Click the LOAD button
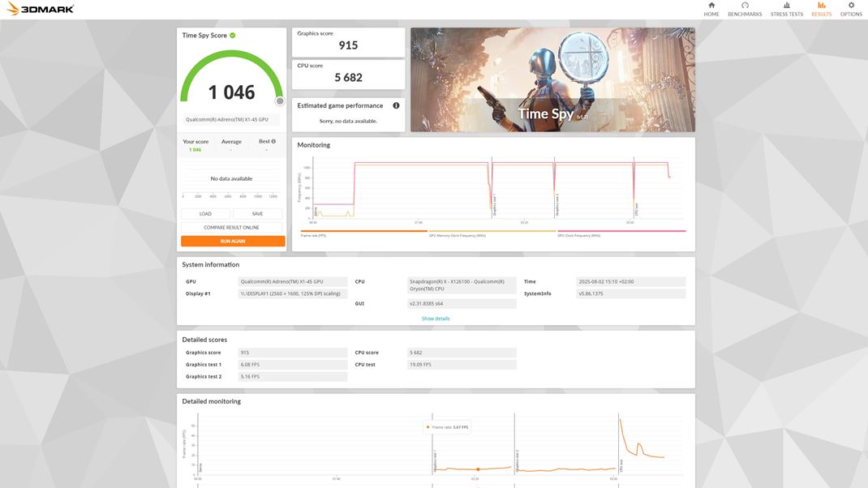 pyautogui.click(x=205, y=213)
